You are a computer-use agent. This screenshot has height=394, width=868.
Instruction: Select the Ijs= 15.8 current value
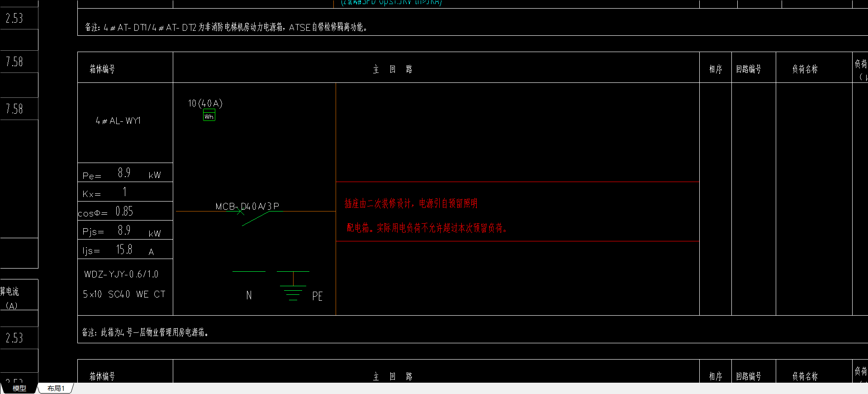(124, 250)
